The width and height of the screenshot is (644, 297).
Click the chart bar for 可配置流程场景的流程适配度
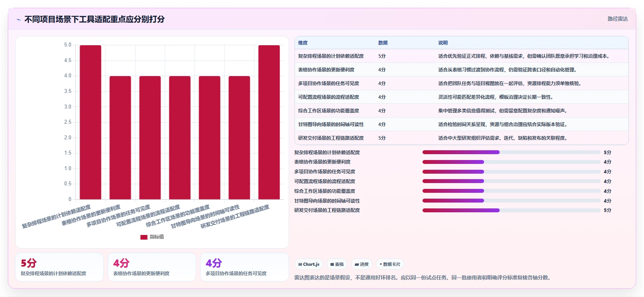(180, 138)
